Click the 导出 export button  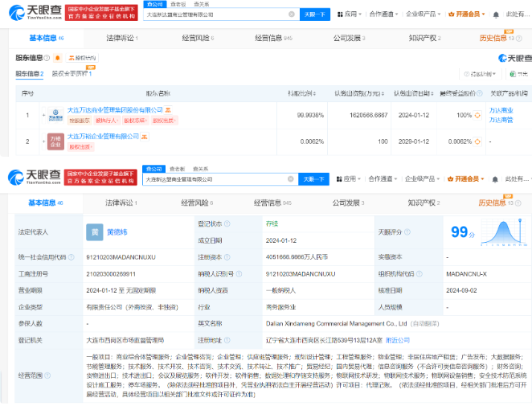pos(519,74)
